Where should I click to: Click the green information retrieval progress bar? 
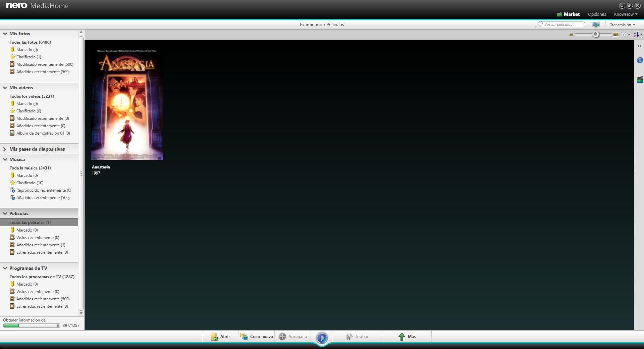30,326
